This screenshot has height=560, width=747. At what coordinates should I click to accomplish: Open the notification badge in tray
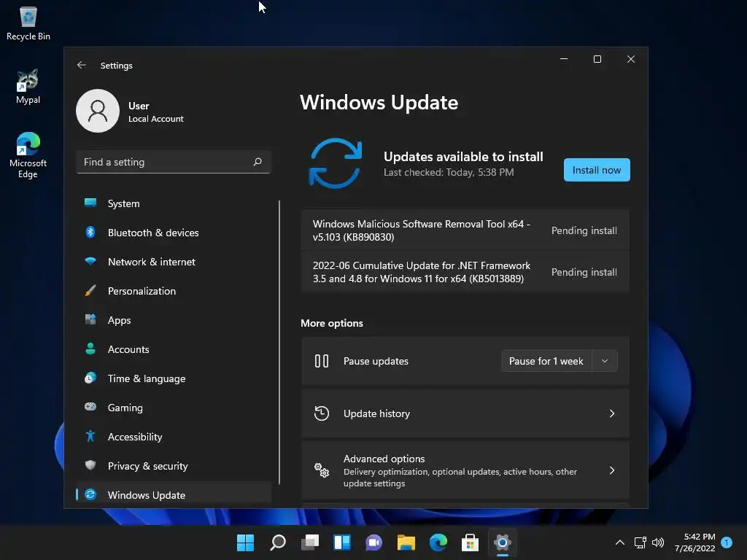coord(727,542)
